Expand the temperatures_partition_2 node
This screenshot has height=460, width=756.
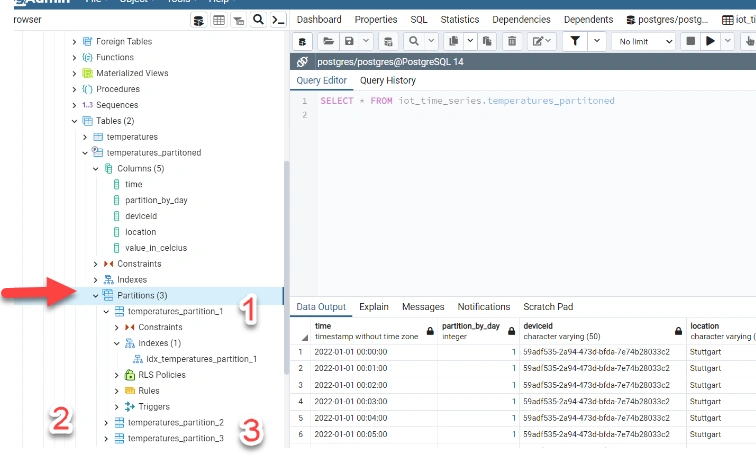[x=106, y=423]
